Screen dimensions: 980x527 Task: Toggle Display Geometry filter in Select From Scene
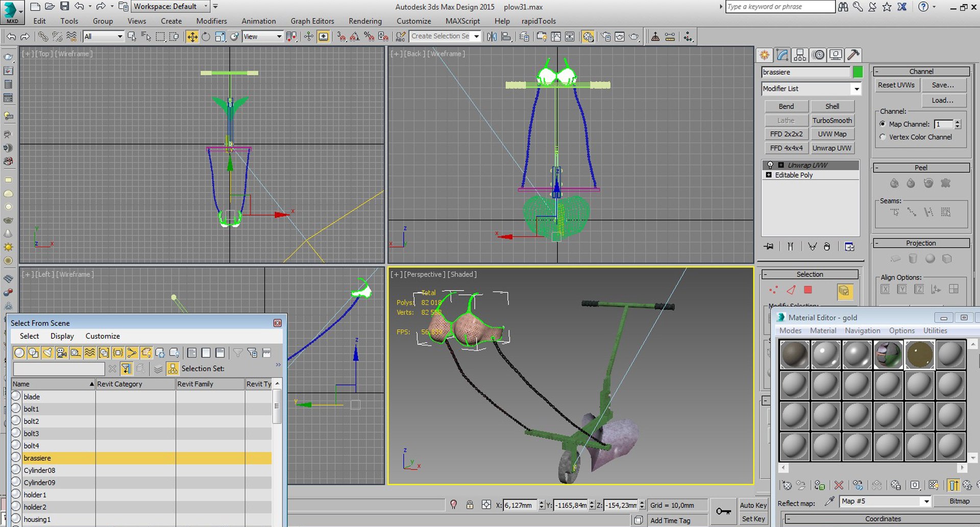point(19,353)
